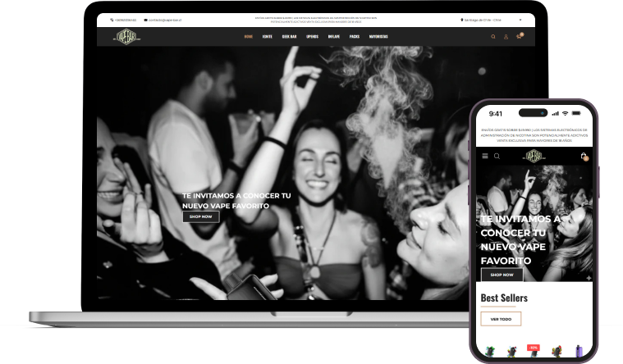The height and width of the screenshot is (364, 623).
Task: Open the shopping bag icon on the phone site
Action: (x=584, y=157)
